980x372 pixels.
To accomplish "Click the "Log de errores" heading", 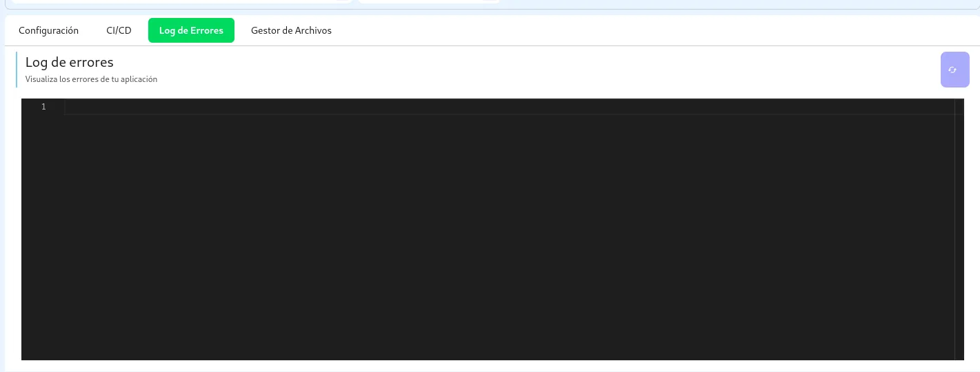I will point(69,63).
